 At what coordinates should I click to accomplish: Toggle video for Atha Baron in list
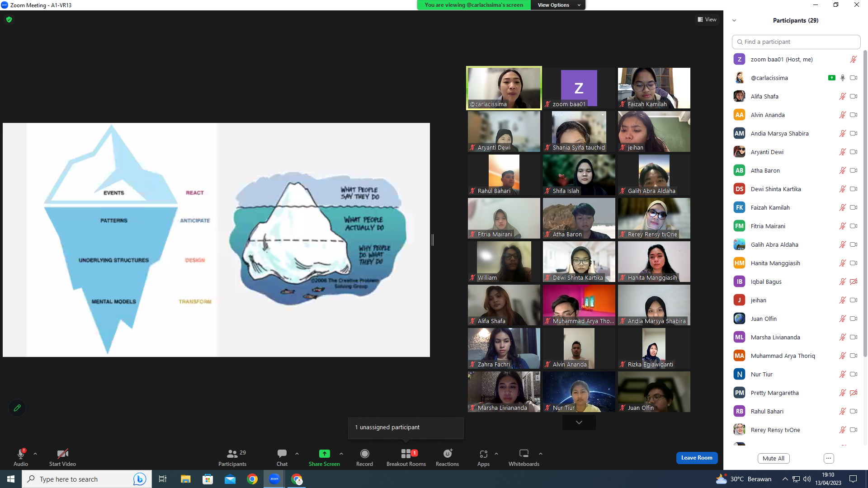point(854,170)
